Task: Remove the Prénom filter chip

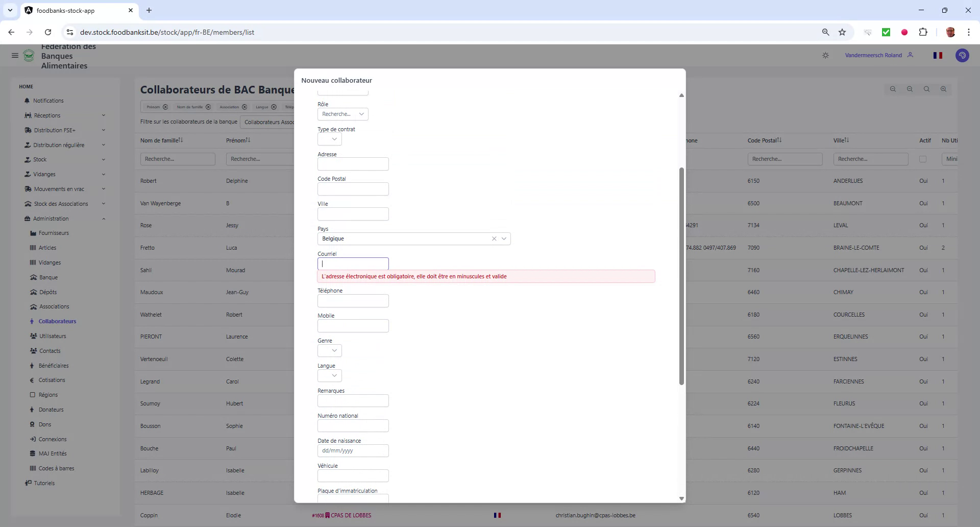Action: (166, 107)
